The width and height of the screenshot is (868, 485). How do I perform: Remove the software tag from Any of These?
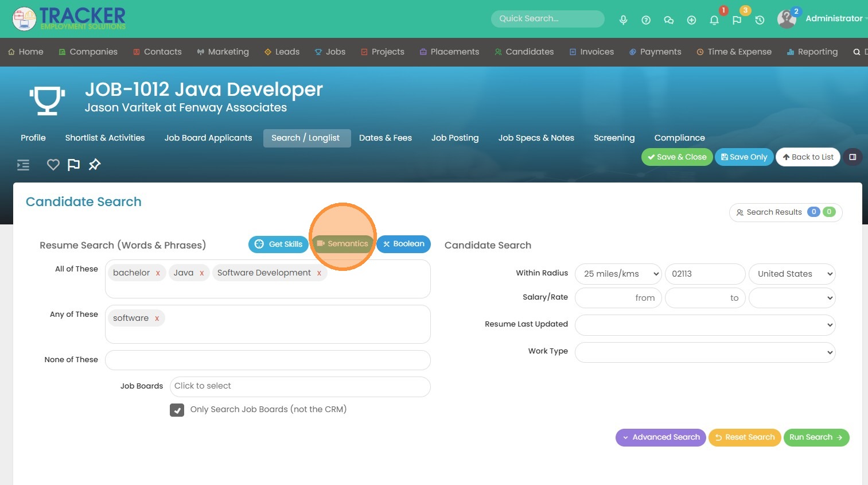(157, 319)
